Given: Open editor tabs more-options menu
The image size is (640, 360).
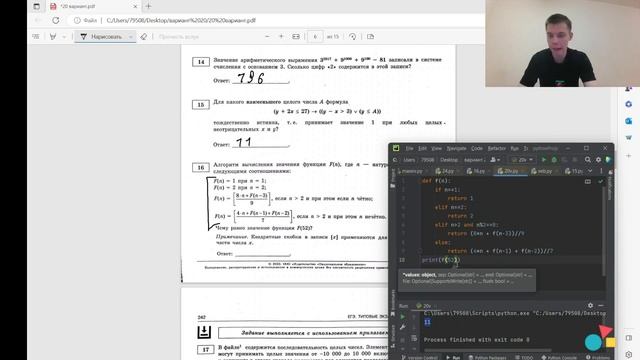Looking at the screenshot, I should [601, 171].
